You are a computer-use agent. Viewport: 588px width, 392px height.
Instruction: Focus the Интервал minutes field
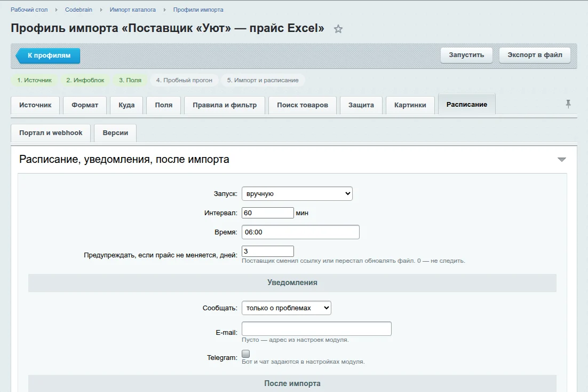coord(268,213)
